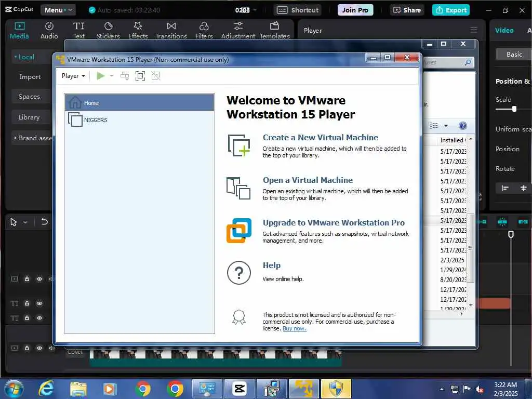This screenshot has height=399, width=532.
Task: Launch Internet Explorer from the taskbar
Action: pos(46,389)
